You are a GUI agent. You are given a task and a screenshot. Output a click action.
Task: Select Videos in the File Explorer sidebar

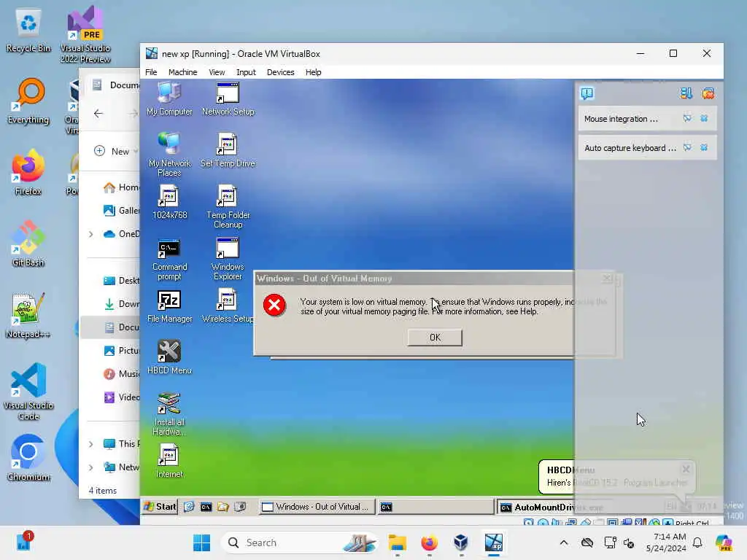pos(121,397)
